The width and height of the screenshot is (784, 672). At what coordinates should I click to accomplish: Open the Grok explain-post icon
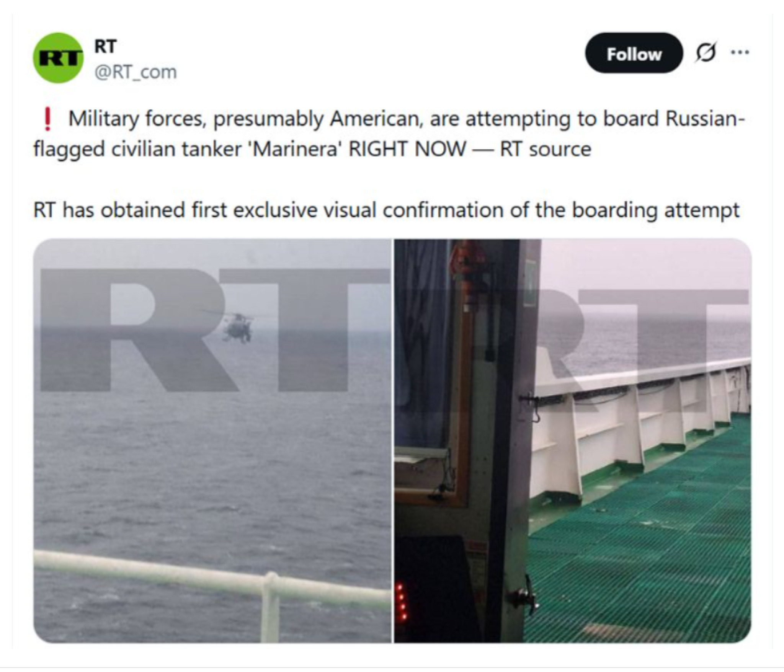pyautogui.click(x=706, y=52)
